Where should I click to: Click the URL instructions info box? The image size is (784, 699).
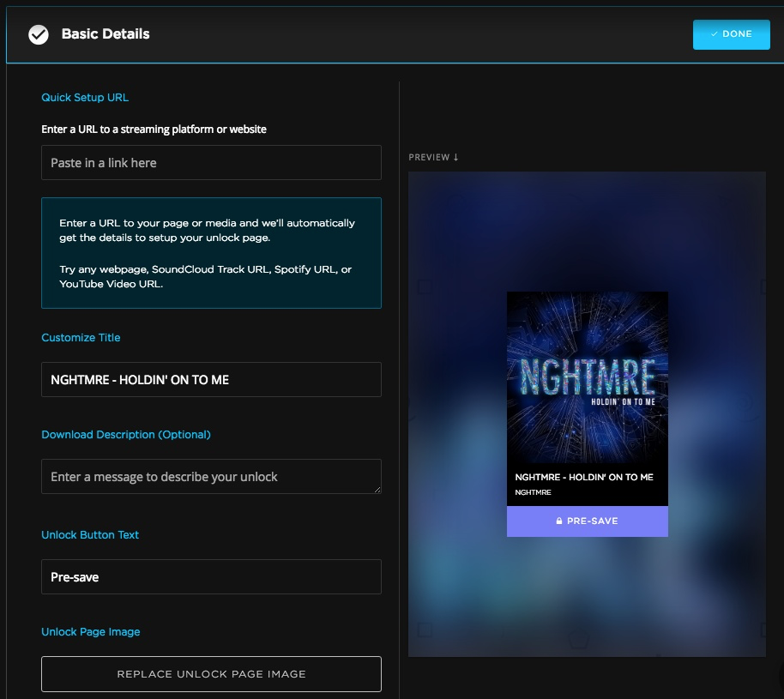click(211, 253)
